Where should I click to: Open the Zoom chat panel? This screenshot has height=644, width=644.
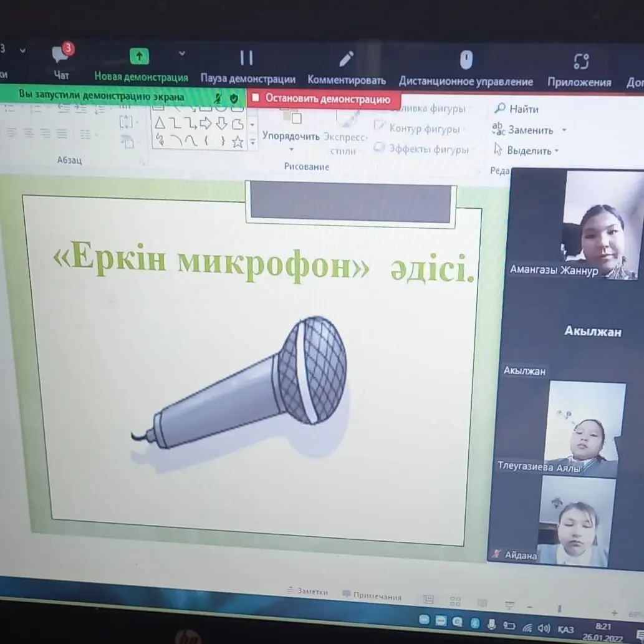pos(61,62)
